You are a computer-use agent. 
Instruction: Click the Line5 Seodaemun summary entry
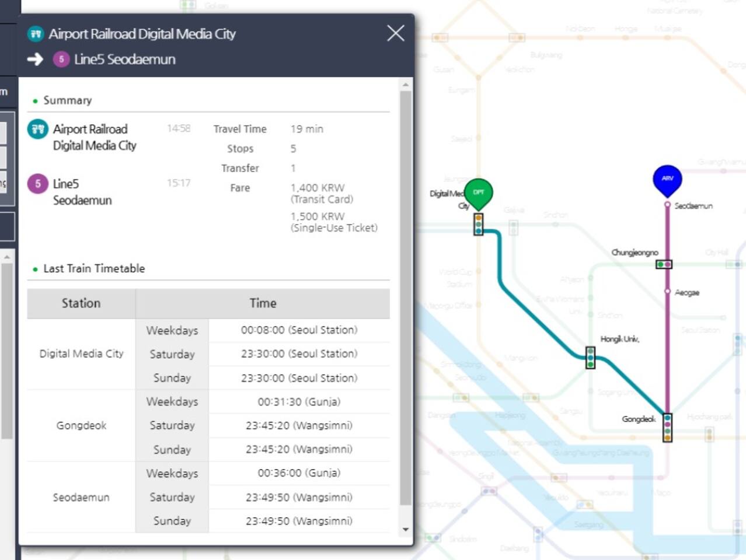coord(82,192)
